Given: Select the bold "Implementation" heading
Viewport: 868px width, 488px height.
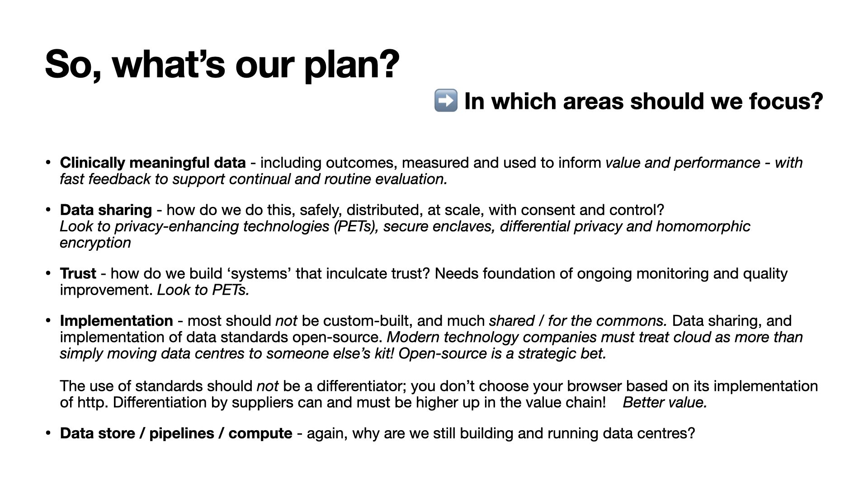Looking at the screenshot, I should click(x=116, y=320).
